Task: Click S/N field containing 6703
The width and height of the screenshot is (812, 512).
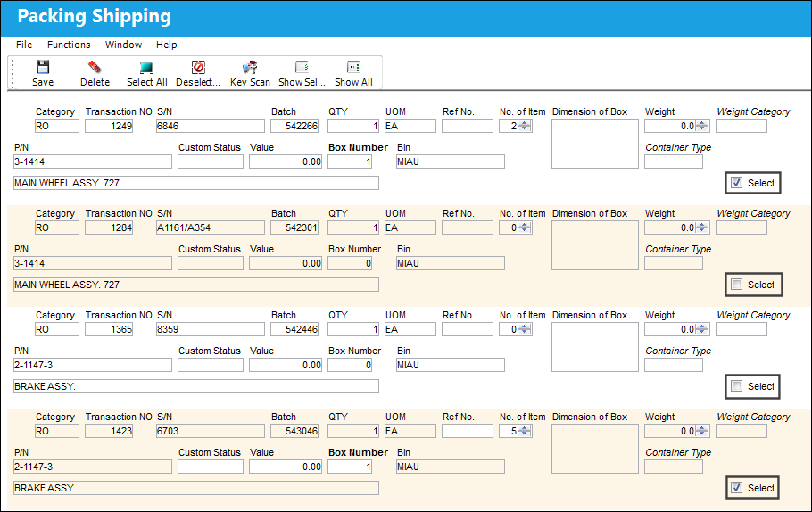Action: (x=211, y=431)
